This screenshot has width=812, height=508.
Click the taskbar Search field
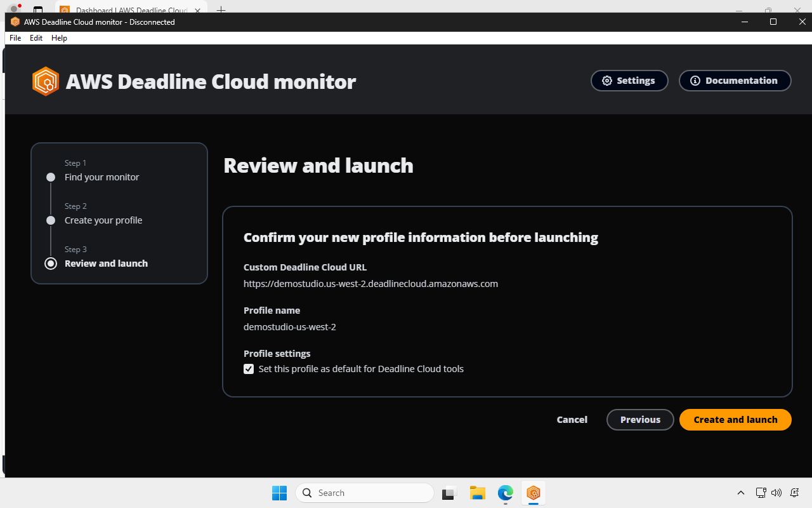[365, 493]
